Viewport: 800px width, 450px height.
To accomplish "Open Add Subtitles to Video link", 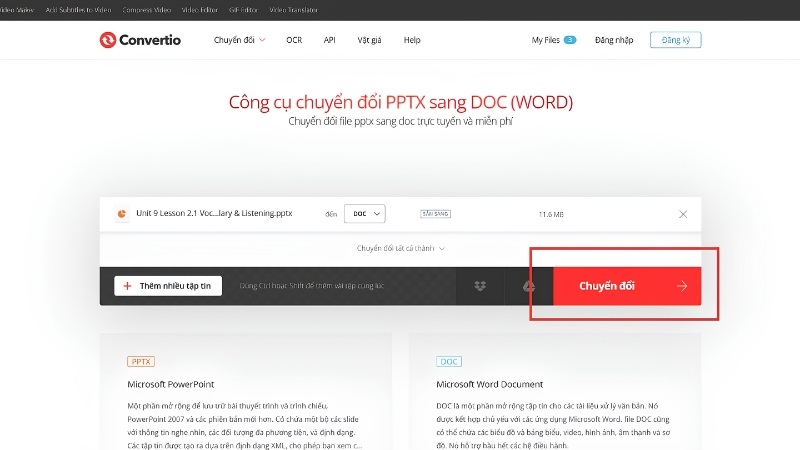I will (x=78, y=10).
